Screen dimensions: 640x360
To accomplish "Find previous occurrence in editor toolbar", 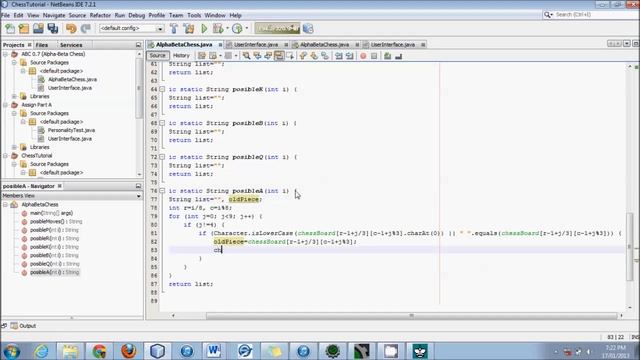I will (257, 56).
